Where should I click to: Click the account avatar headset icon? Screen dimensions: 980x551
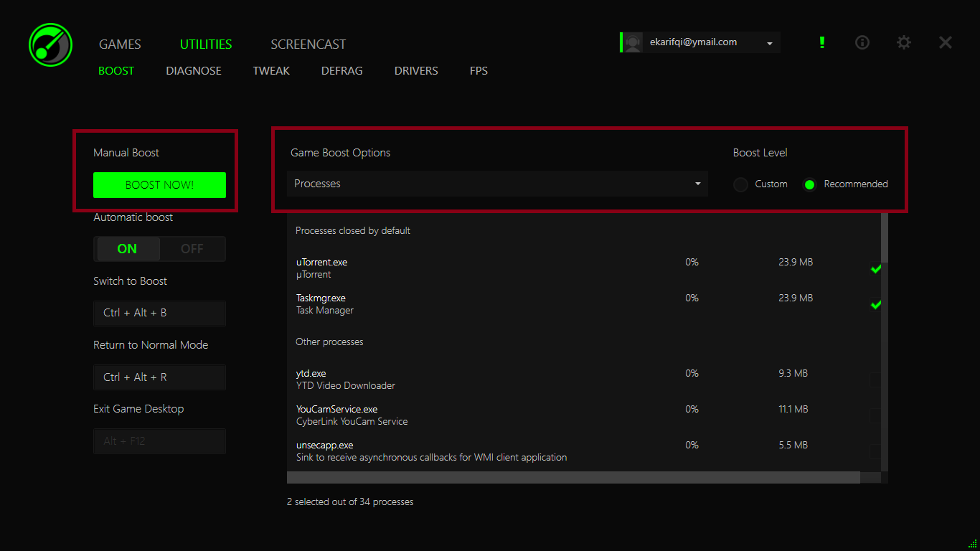pos(633,43)
